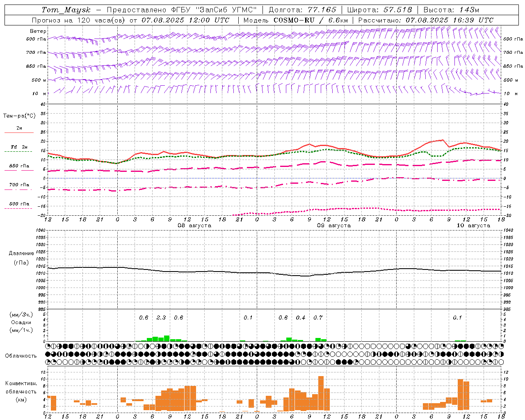Click the 09 августа date label

pos(334,226)
